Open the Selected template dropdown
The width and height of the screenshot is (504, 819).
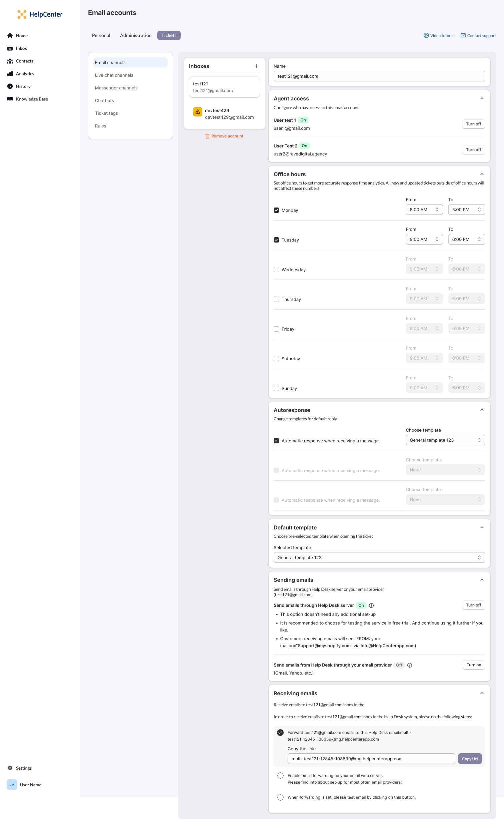pyautogui.click(x=379, y=557)
